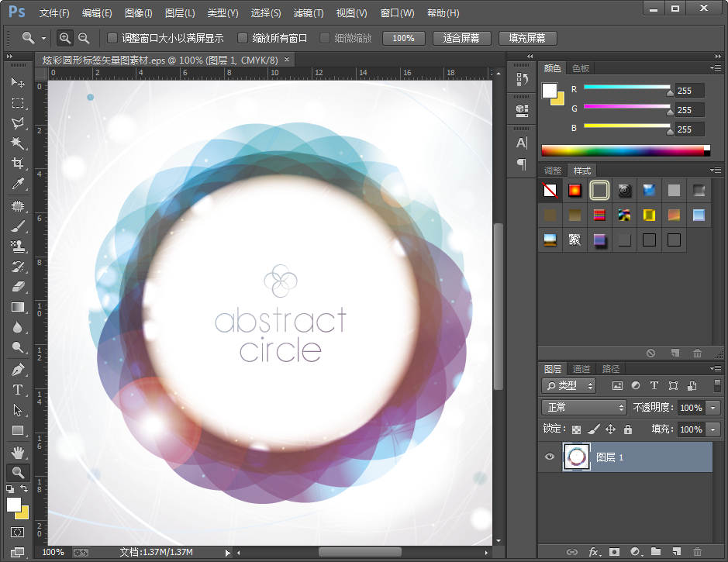Screen dimensions: 728x562
Task: Switch to the 通道 tab
Action: (581, 369)
